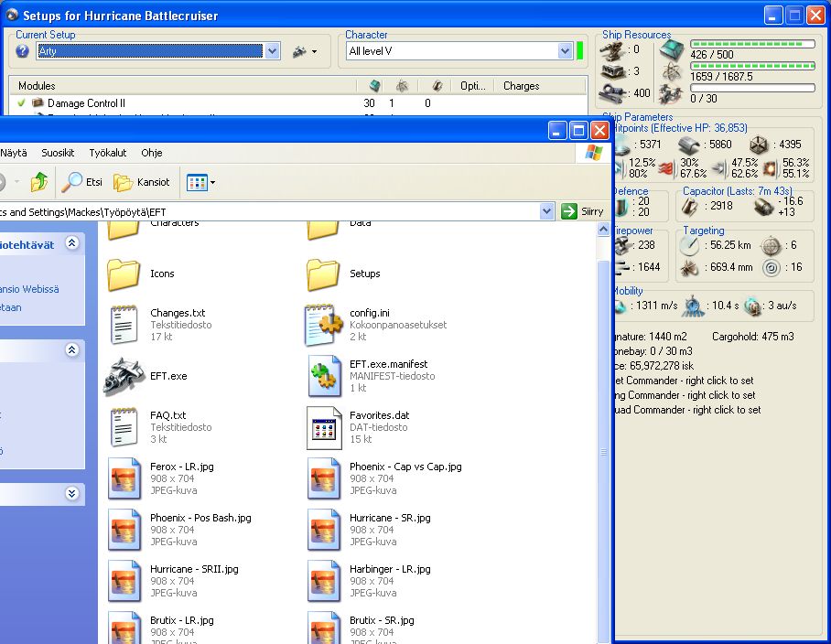Click the capacitor icon showing 2918
Viewport: 831px width, 644px height.
click(x=690, y=207)
